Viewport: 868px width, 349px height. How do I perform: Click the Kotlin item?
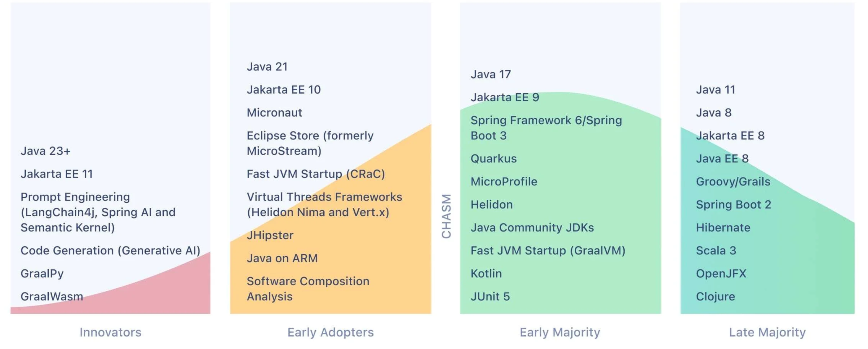486,274
